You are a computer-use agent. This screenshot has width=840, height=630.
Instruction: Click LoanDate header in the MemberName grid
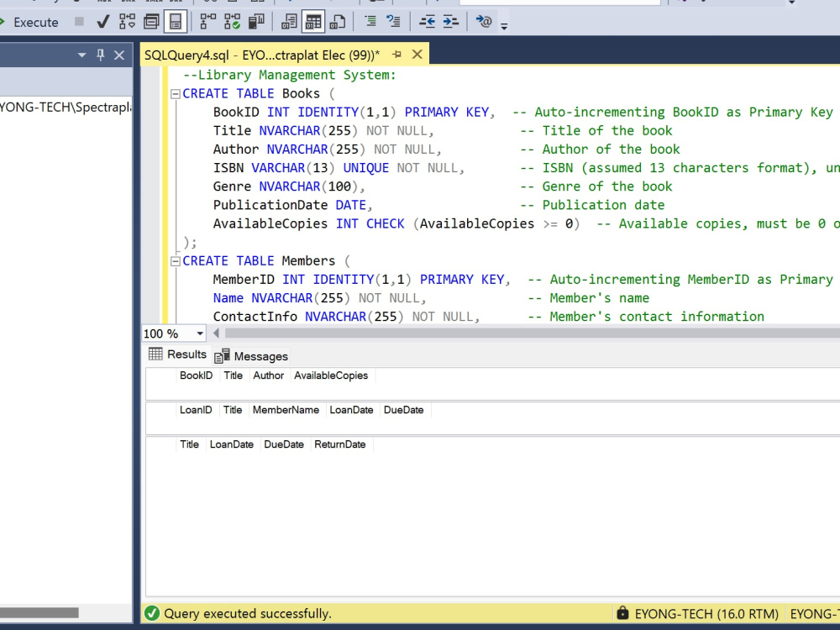(x=351, y=410)
